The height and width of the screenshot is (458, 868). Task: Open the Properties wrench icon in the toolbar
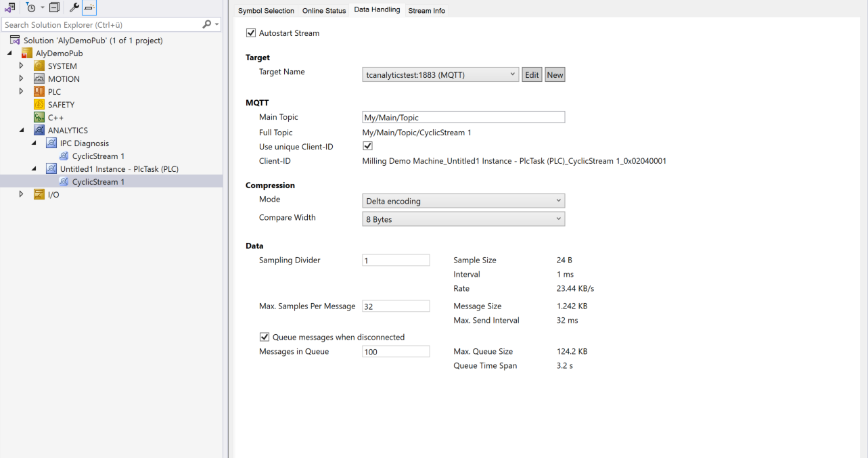[x=73, y=6]
